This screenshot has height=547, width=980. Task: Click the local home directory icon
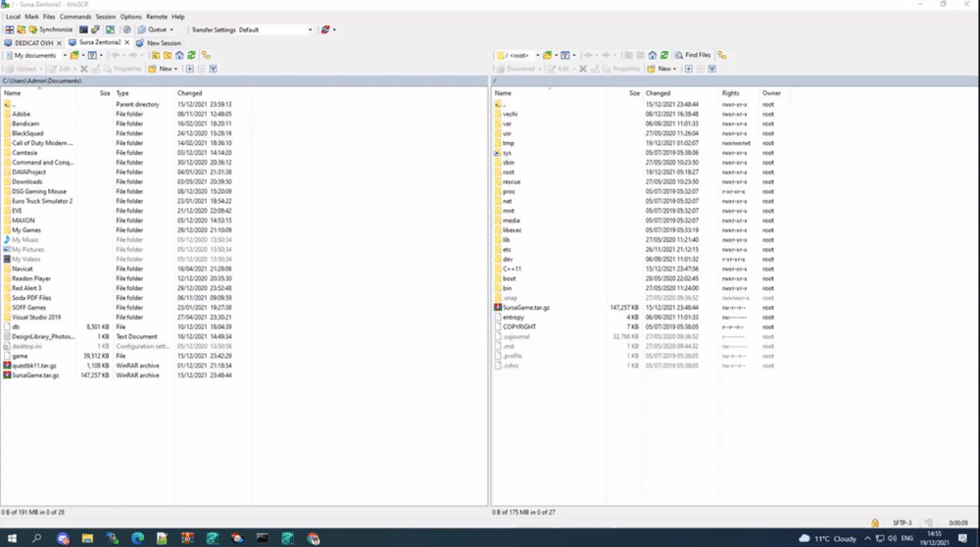(179, 56)
